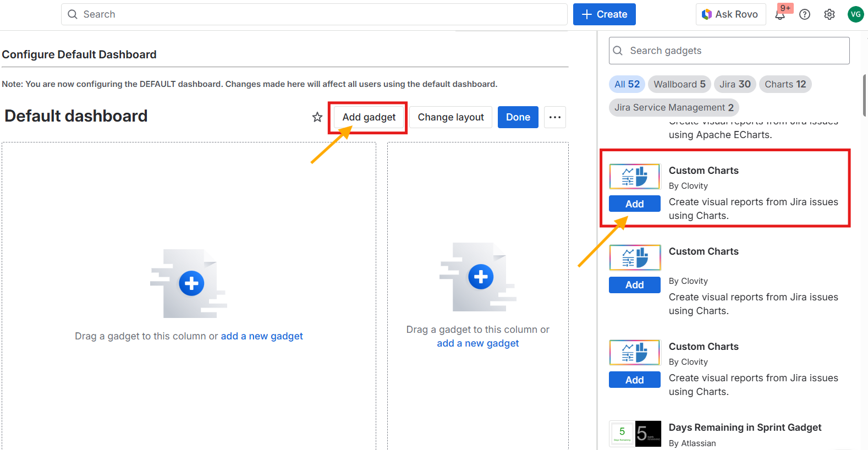Screen dimensions: 868x450
Task: Focus the Search gadgets field
Action: (x=729, y=51)
